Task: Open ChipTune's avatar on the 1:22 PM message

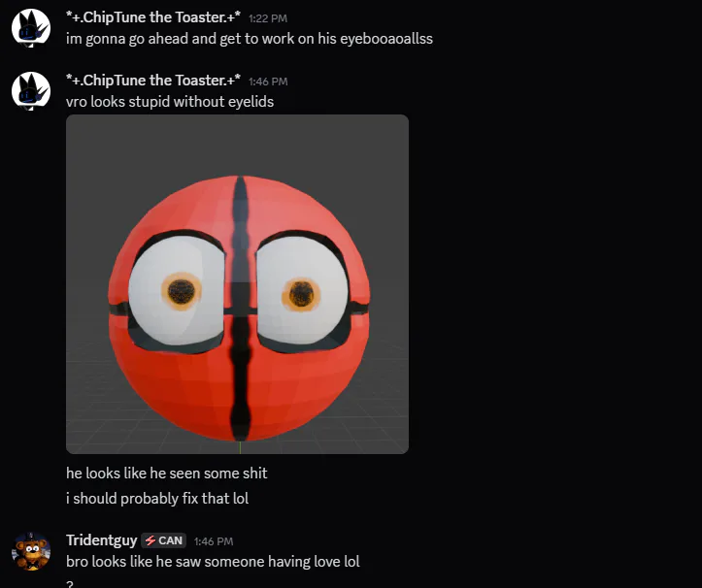Action: click(31, 28)
